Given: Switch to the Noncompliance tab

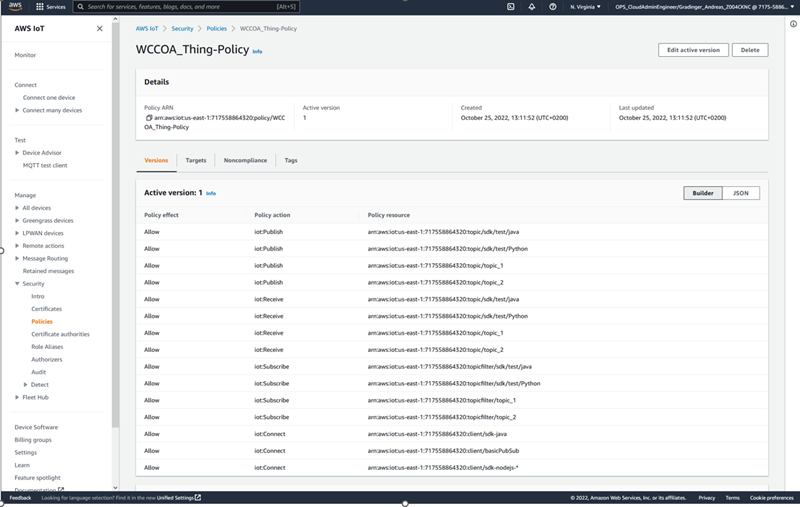Looking at the screenshot, I should [245, 160].
